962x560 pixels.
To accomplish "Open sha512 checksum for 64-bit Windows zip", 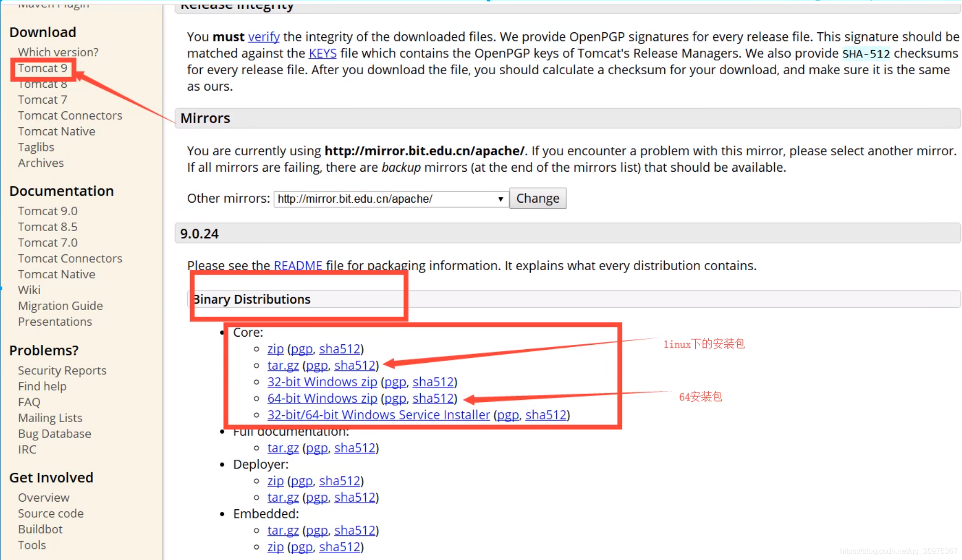I will 433,398.
